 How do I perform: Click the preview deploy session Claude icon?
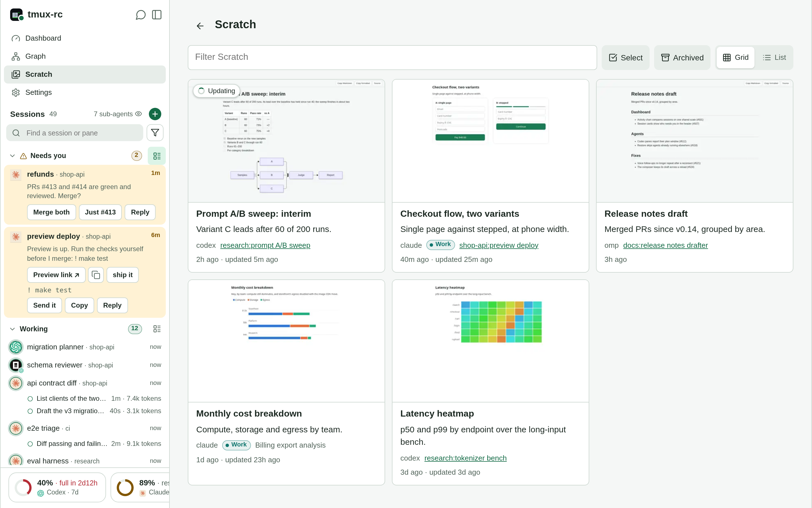click(x=16, y=237)
